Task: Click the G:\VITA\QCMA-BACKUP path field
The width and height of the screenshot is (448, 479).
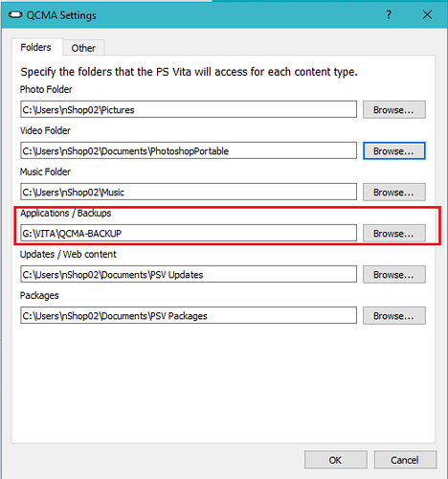Action: tap(189, 233)
